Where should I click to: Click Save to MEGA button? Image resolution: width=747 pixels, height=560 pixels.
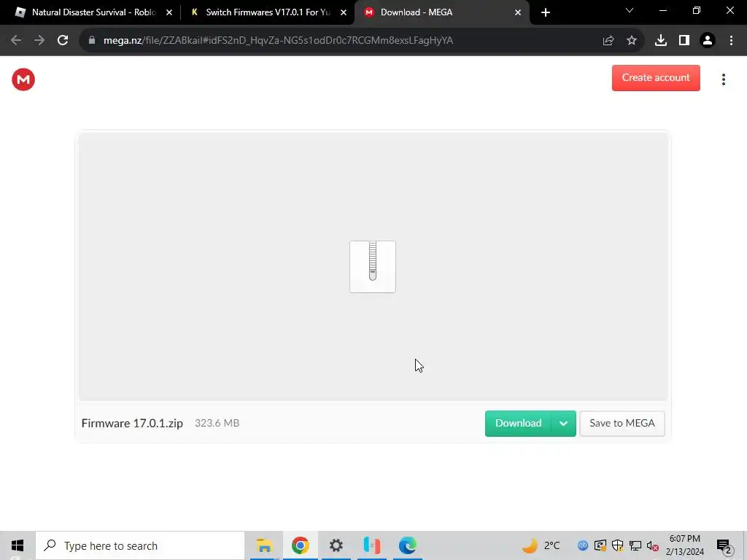pyautogui.click(x=622, y=424)
